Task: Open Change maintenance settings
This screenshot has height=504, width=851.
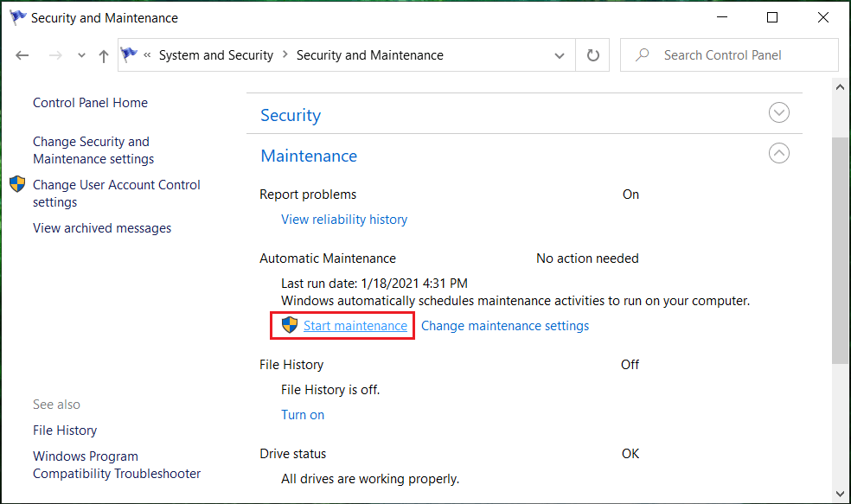Action: pyautogui.click(x=504, y=326)
